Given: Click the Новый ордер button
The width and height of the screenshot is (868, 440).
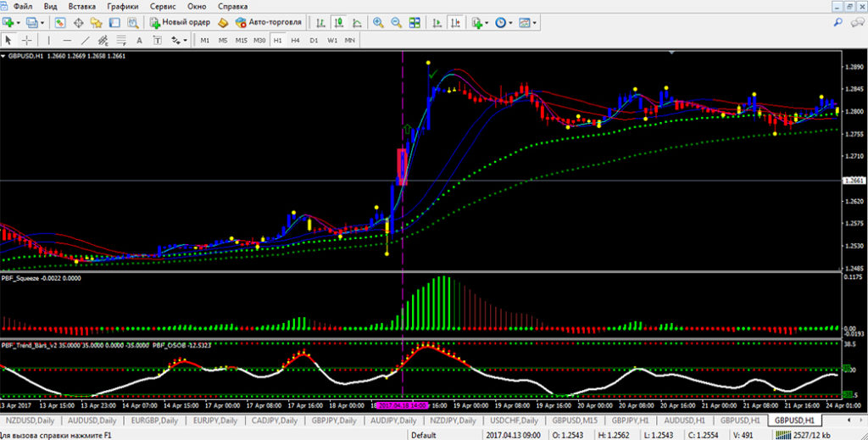Looking at the screenshot, I should (x=181, y=23).
